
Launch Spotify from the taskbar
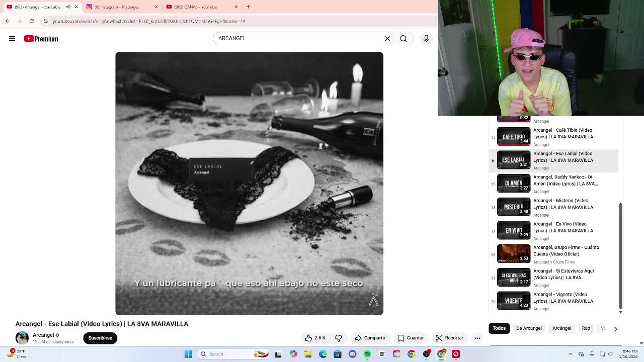point(367,354)
